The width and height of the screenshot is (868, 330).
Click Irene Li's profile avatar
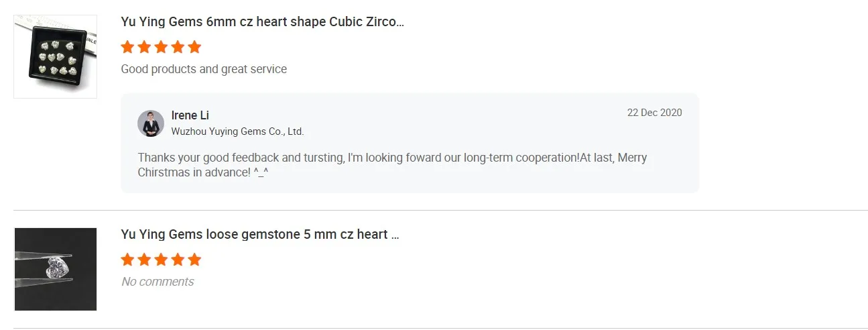[151, 123]
